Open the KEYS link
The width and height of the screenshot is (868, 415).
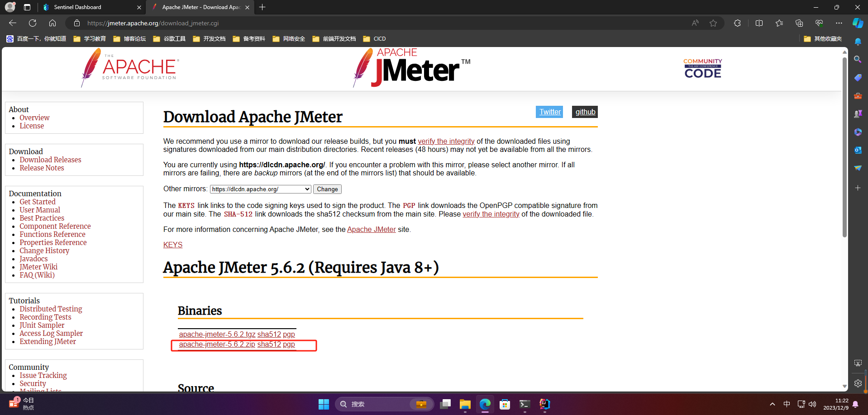[x=173, y=245]
